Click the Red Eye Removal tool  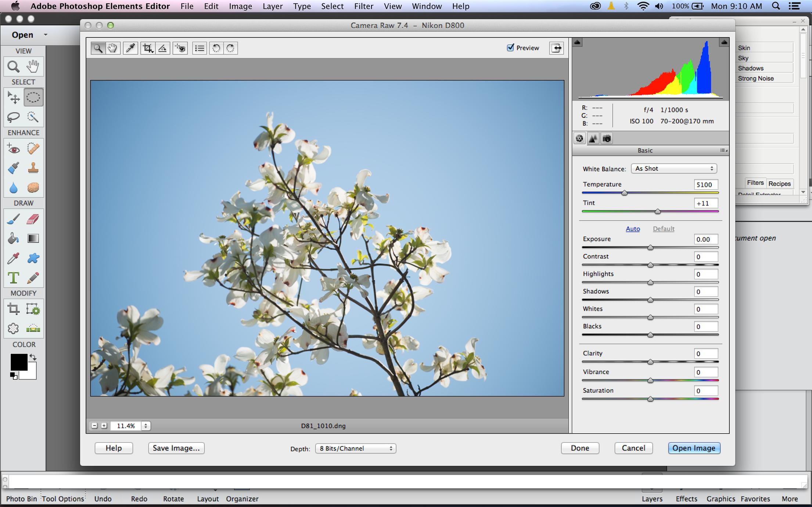180,48
